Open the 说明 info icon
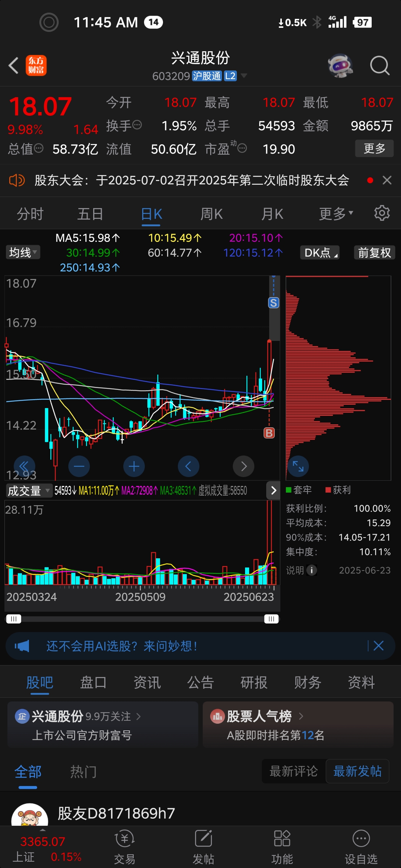The image size is (401, 868). click(x=312, y=570)
